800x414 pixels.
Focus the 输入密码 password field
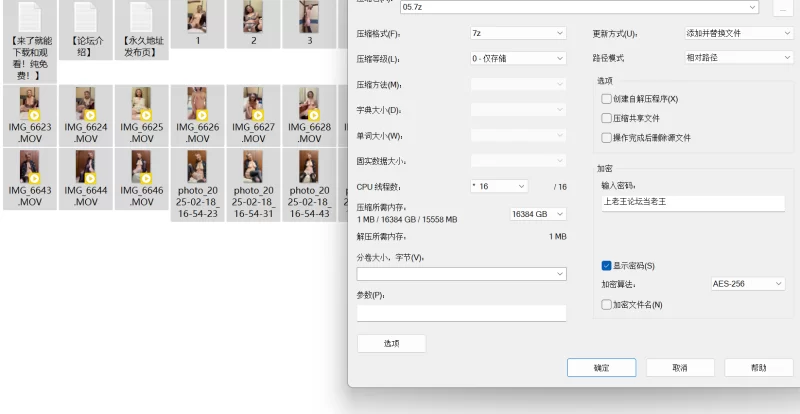pyautogui.click(x=693, y=203)
